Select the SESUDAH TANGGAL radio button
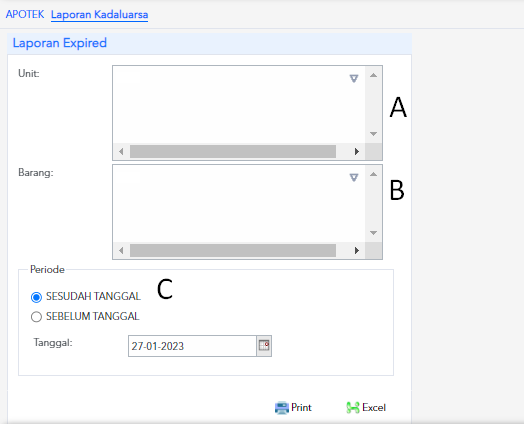524x424 pixels. 36,297
